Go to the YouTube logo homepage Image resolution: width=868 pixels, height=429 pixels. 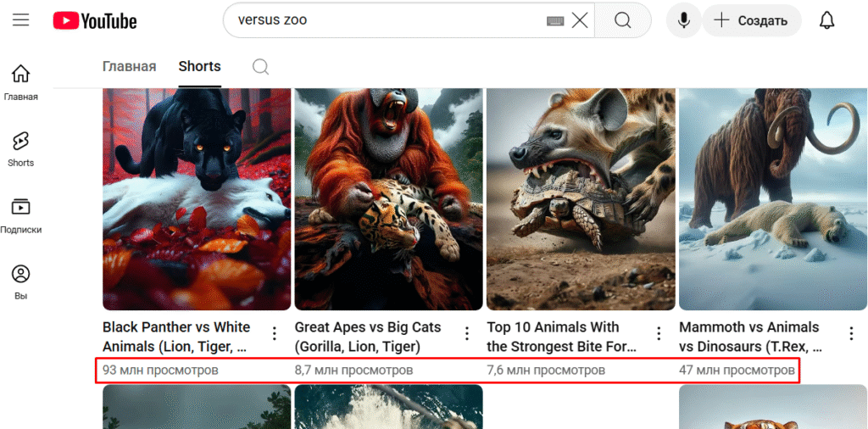[x=95, y=21]
